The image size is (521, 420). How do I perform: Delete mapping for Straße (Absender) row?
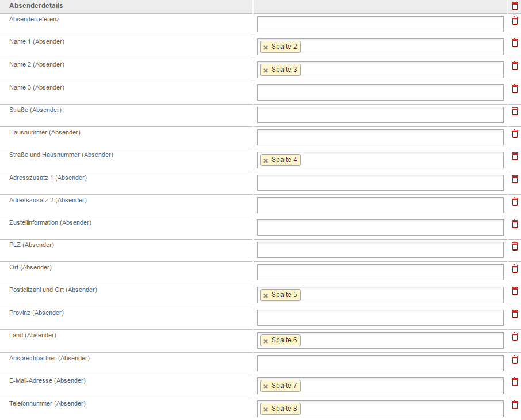[x=515, y=111]
